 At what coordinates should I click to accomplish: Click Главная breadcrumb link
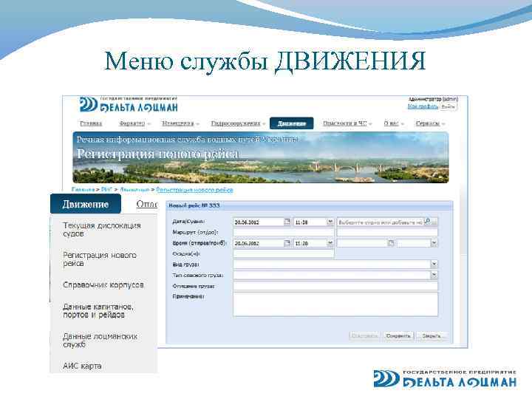pyautogui.click(x=83, y=190)
